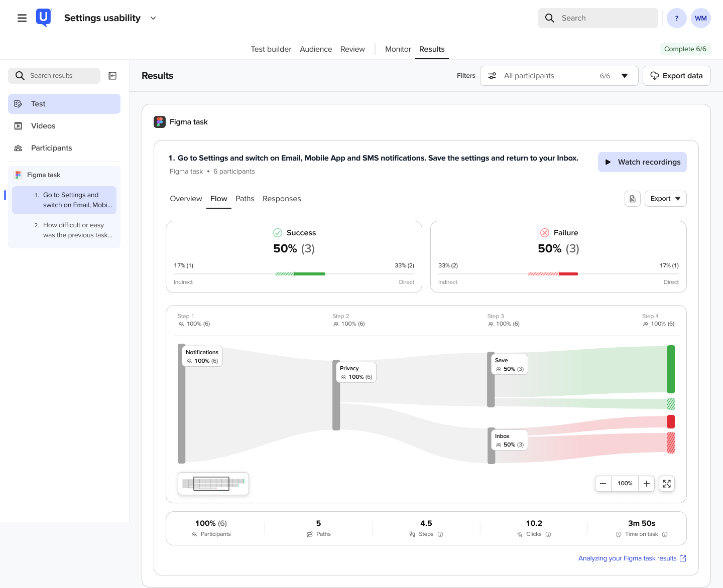Collapse the results sidebar panel icon
The image size is (723, 588).
tap(113, 76)
